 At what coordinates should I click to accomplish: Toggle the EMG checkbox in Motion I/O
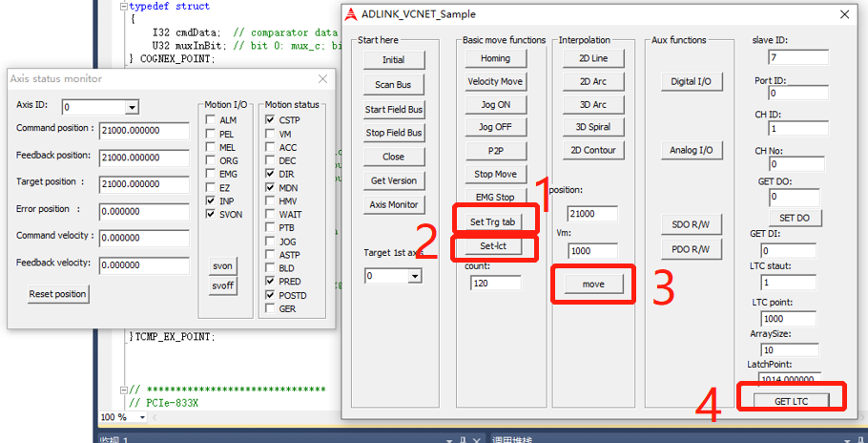[211, 174]
